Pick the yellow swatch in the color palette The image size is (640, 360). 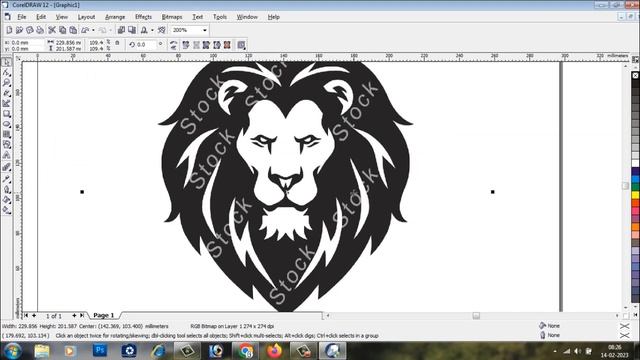tap(636, 196)
